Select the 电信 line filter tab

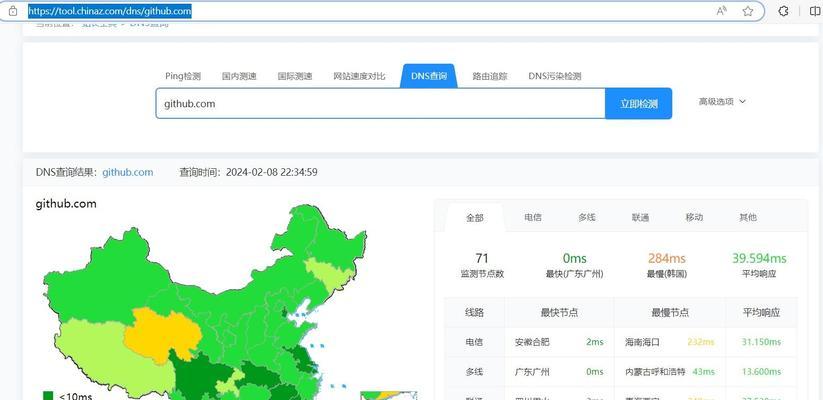coord(533,217)
